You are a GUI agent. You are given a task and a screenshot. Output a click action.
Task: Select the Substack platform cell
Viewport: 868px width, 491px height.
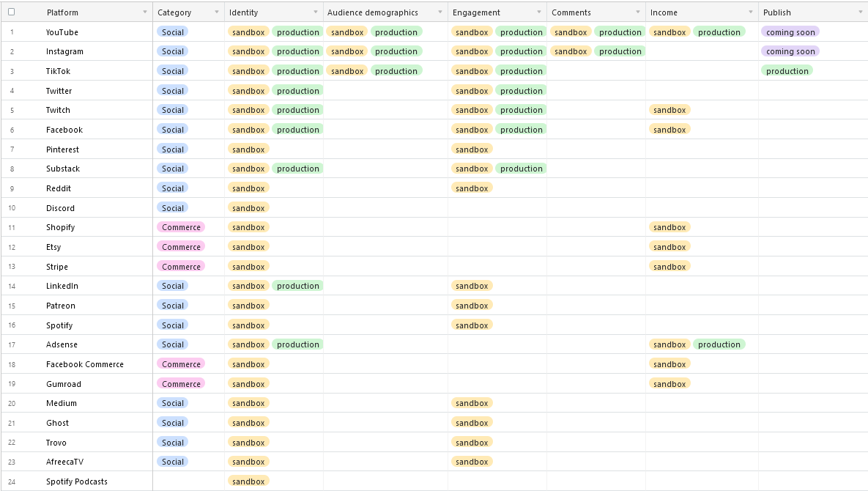pyautogui.click(x=63, y=169)
